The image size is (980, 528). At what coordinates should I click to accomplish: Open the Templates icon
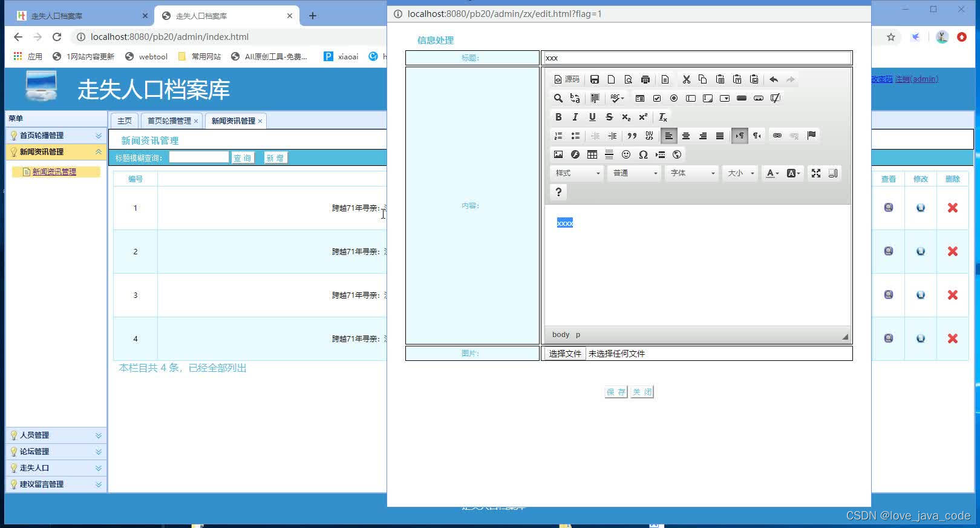pos(665,79)
